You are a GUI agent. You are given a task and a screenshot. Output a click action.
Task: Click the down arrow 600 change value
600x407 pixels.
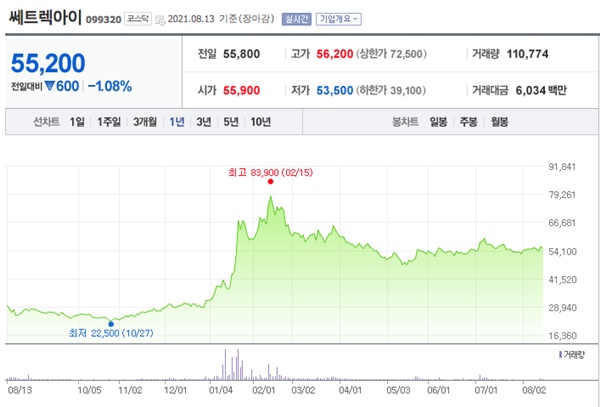click(62, 86)
